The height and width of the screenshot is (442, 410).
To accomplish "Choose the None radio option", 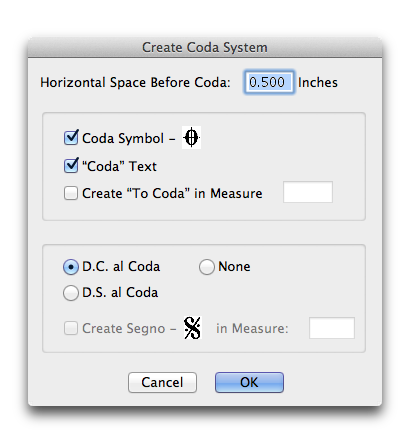I will pos(207,267).
